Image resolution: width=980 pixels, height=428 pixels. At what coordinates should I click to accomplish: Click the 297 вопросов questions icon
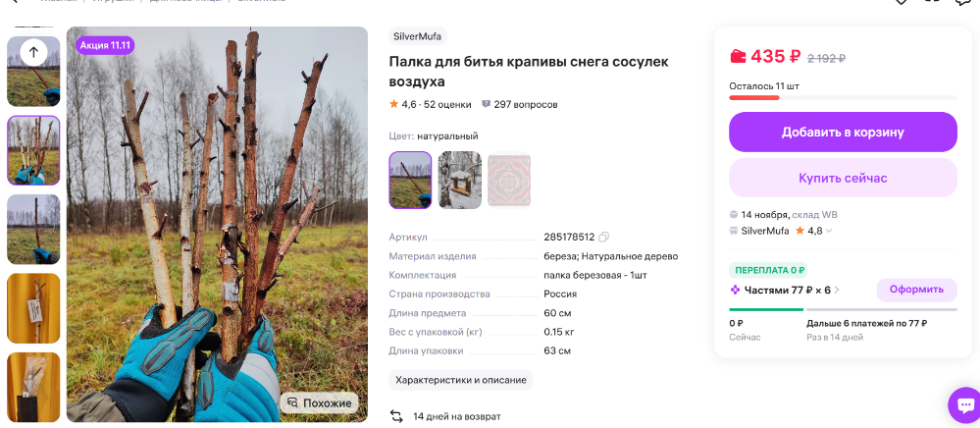pos(487,104)
